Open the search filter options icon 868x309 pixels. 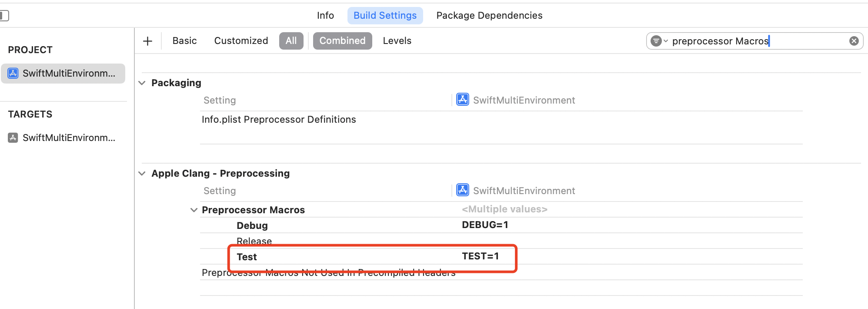tap(658, 41)
